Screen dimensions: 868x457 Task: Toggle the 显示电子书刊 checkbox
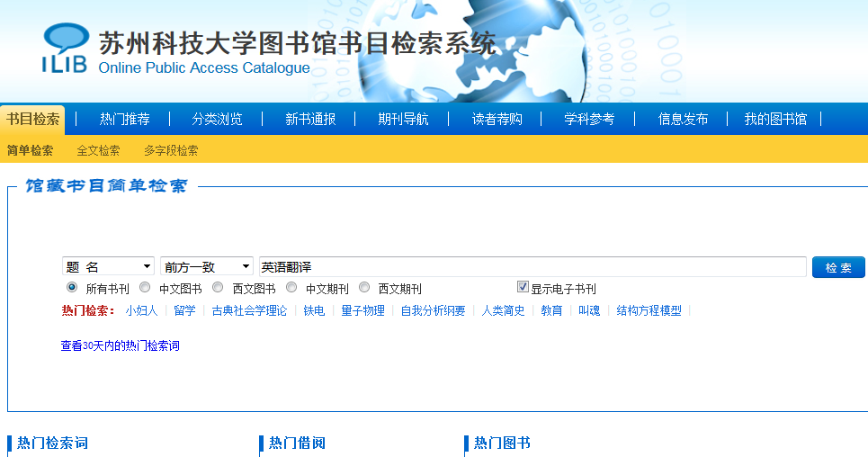click(523, 288)
